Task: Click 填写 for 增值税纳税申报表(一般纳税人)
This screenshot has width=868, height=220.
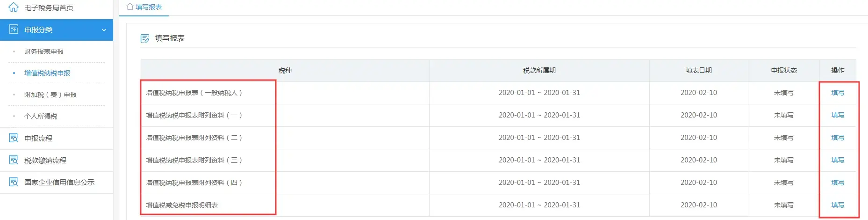Action: point(837,93)
